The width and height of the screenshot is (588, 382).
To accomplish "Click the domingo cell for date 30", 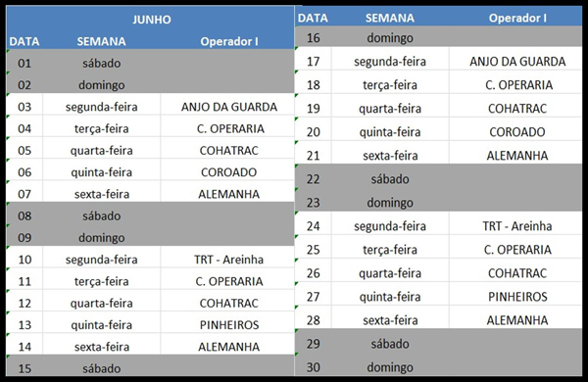I will (390, 367).
